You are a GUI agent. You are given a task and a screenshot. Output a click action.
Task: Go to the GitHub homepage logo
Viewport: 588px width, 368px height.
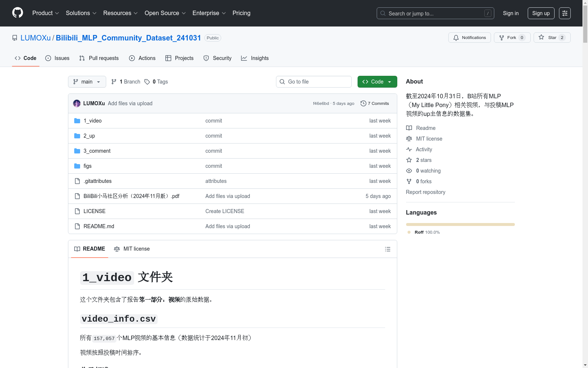coord(18,13)
